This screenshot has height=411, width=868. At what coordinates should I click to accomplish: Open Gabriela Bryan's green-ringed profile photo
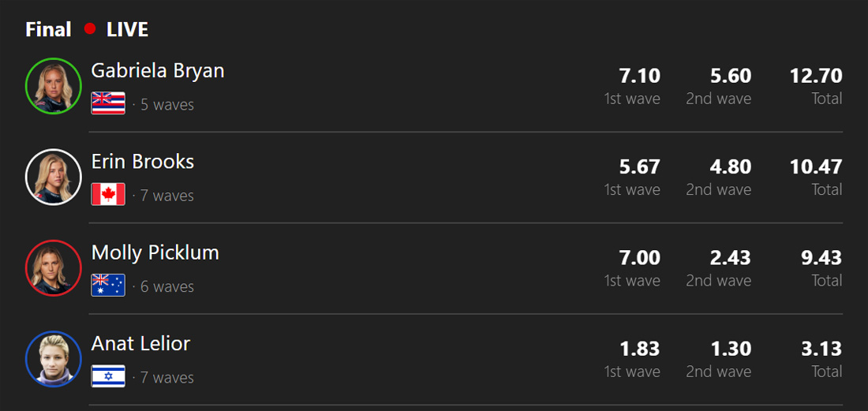(54, 86)
